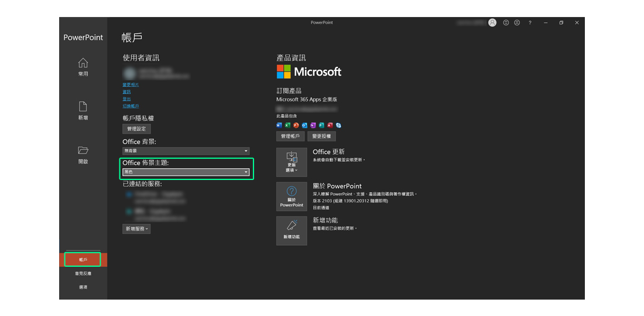This screenshot has height=316, width=644.
Task: Open the 更新選項 dropdown button
Action: 292,162
